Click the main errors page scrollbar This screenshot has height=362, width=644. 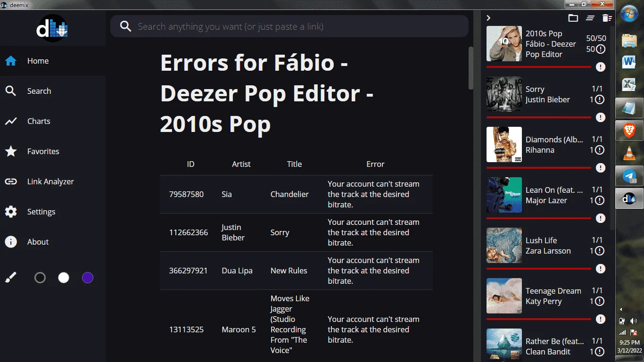click(471, 68)
